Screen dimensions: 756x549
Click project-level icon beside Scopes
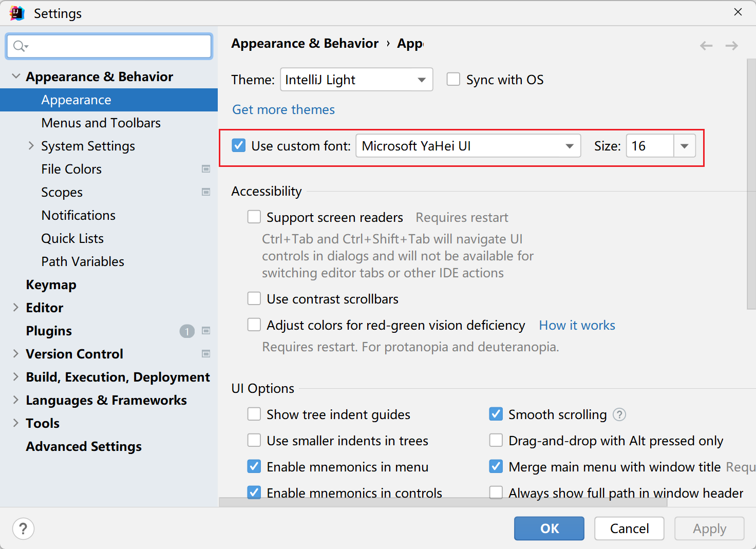206,192
